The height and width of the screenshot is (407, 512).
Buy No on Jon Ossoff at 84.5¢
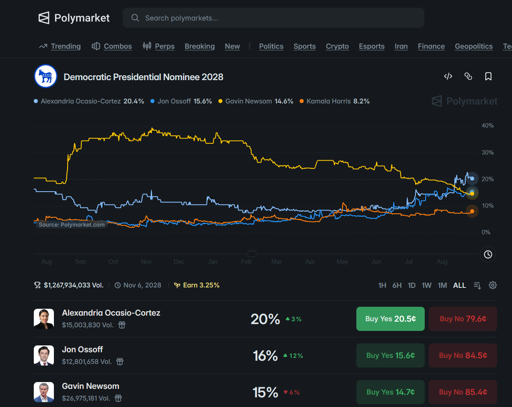point(463,356)
